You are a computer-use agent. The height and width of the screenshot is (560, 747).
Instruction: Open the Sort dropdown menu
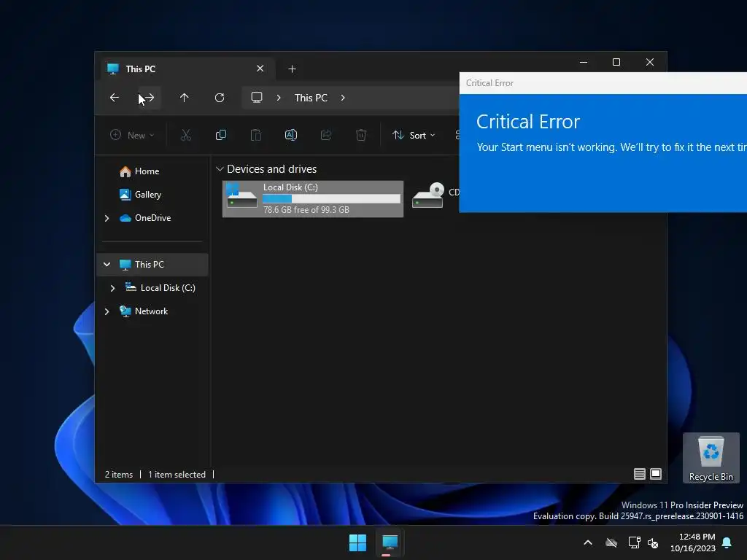pos(414,135)
